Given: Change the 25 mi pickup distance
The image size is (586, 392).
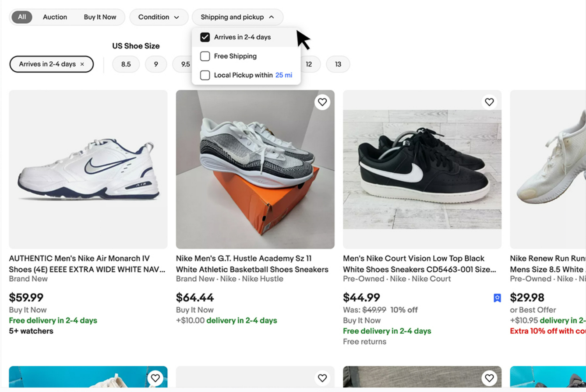Looking at the screenshot, I should coord(284,75).
